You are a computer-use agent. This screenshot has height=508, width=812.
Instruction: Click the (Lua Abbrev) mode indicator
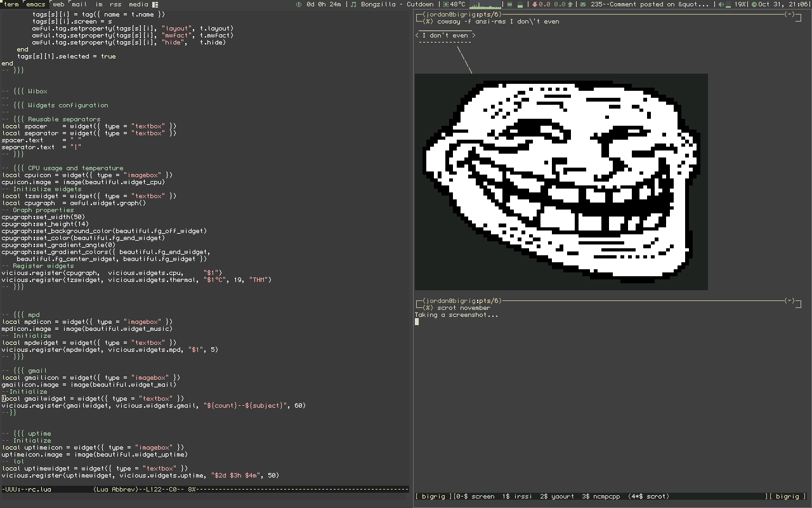(x=119, y=490)
